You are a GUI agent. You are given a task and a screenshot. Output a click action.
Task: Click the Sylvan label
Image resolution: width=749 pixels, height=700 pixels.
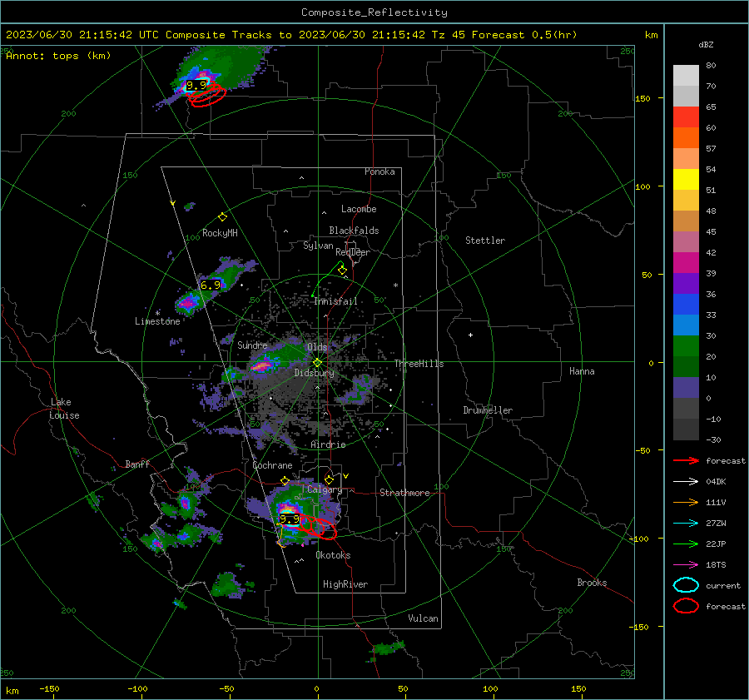(x=318, y=246)
